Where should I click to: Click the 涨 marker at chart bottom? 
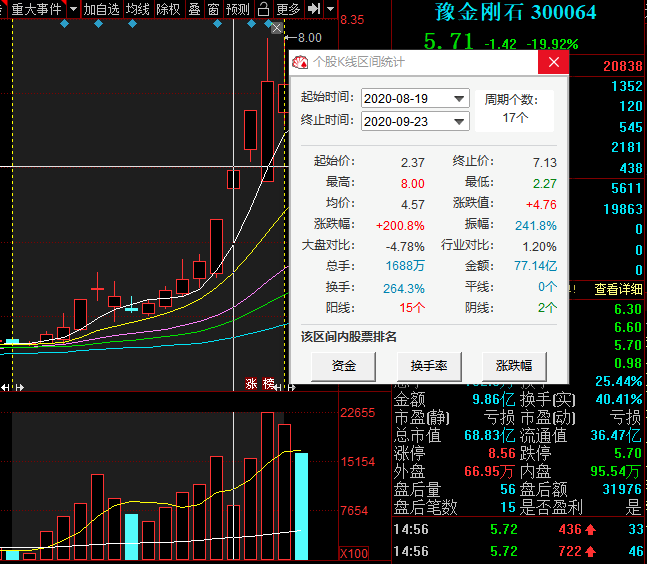click(x=252, y=383)
